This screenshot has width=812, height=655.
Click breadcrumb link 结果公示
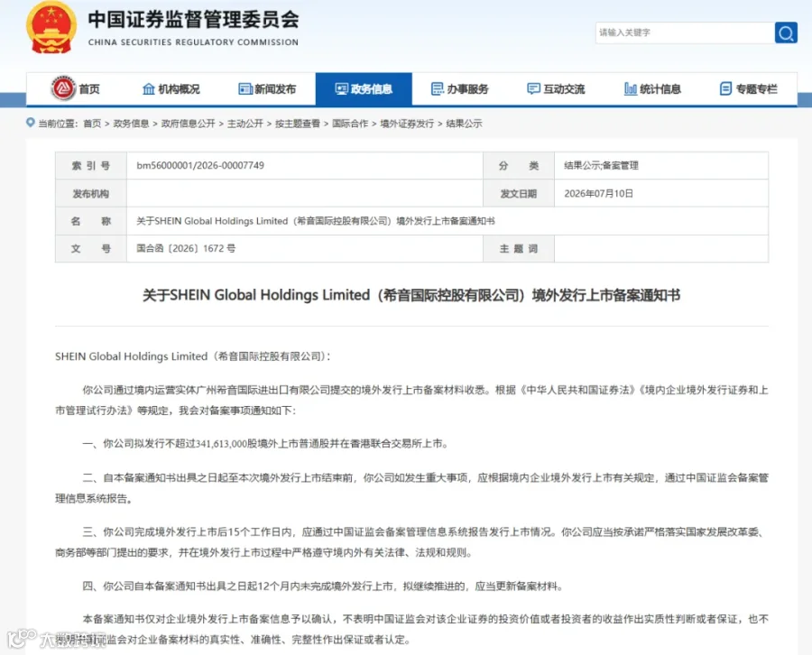click(x=464, y=124)
